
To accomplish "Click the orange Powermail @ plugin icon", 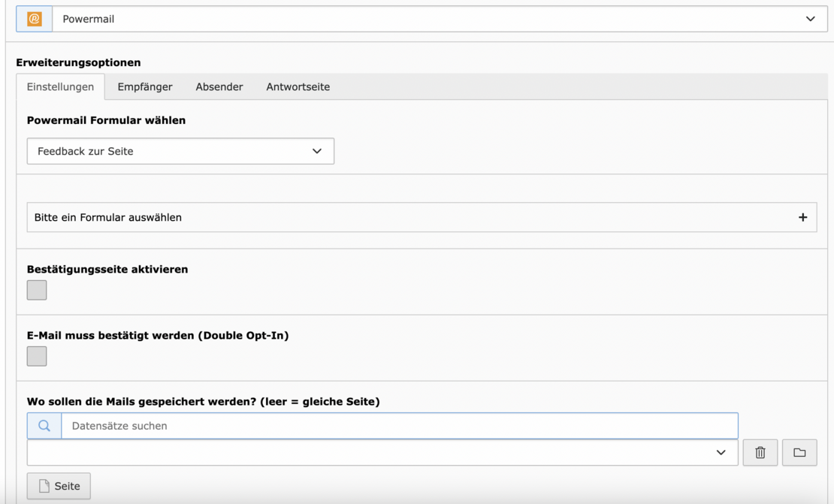I will 35,20.
